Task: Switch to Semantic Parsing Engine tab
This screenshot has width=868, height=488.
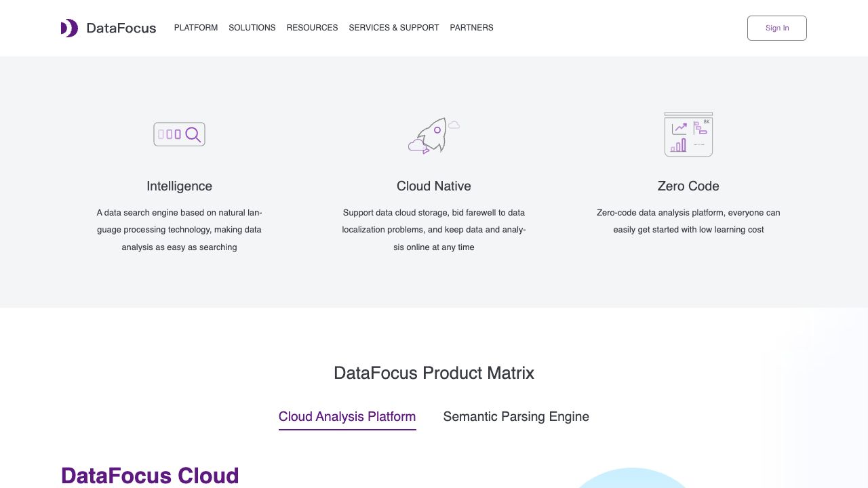Action: 516,417
